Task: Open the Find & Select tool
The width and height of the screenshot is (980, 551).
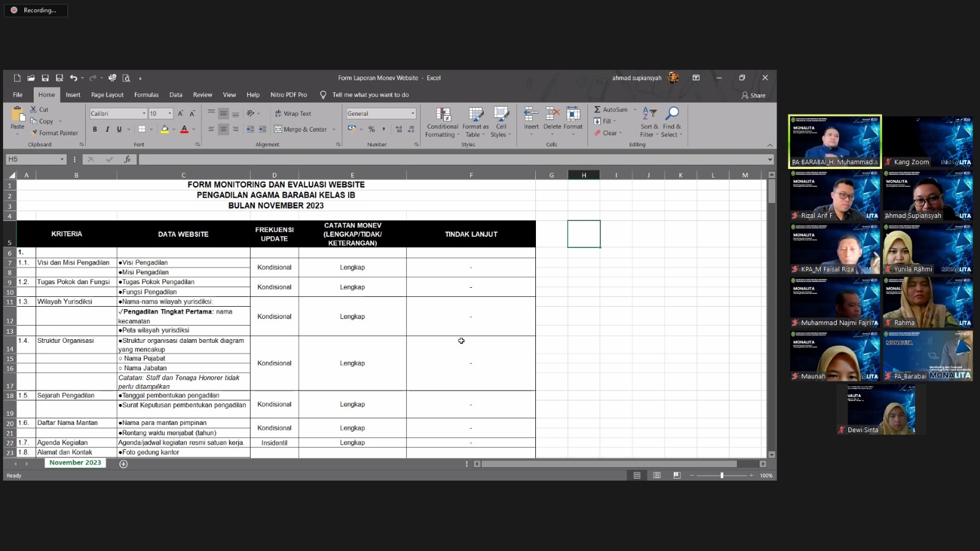Action: point(672,122)
